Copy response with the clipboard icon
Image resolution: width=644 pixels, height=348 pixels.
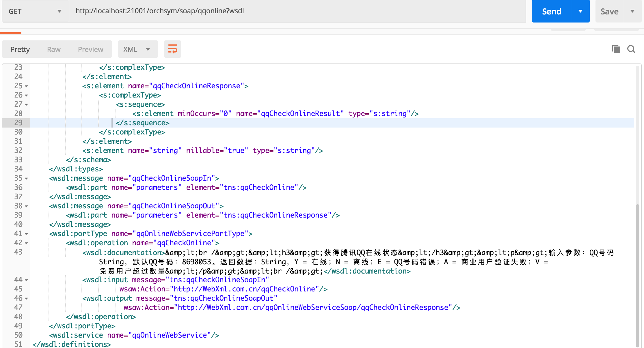(616, 49)
